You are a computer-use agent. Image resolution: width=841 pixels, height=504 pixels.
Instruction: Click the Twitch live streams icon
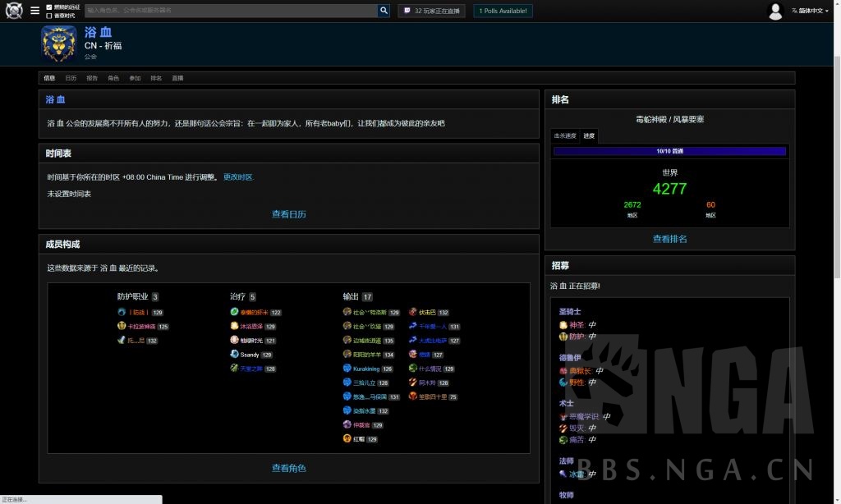pos(407,11)
